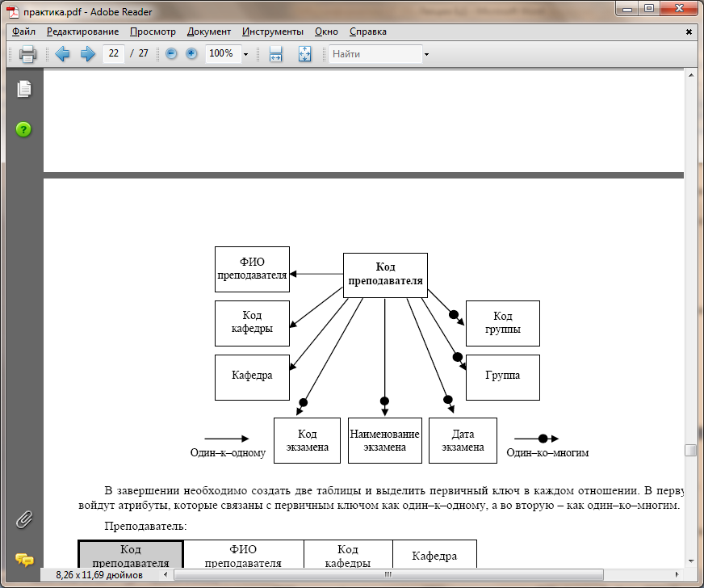Click the ФИО преподавателя diagram box

pos(252,269)
